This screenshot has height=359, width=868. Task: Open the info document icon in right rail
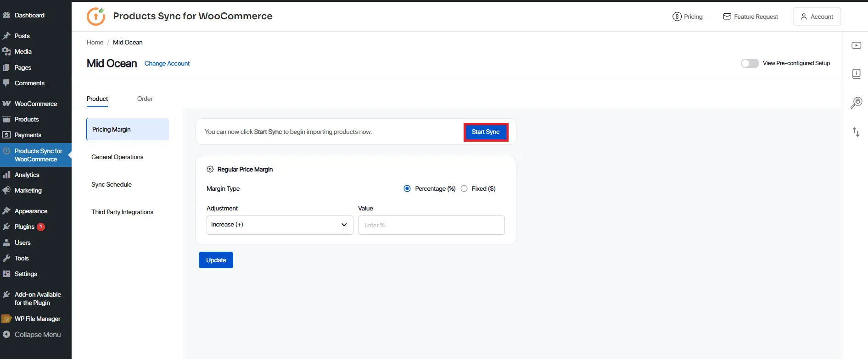(x=856, y=73)
